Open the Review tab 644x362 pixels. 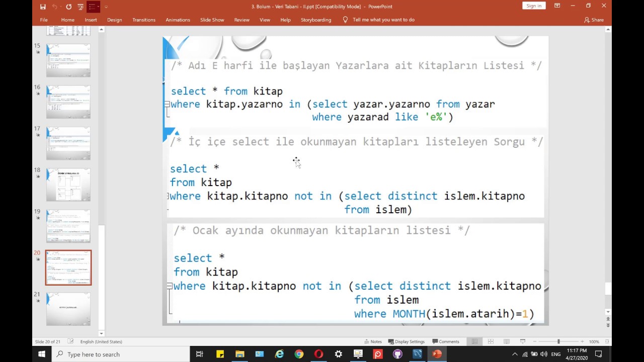242,20
